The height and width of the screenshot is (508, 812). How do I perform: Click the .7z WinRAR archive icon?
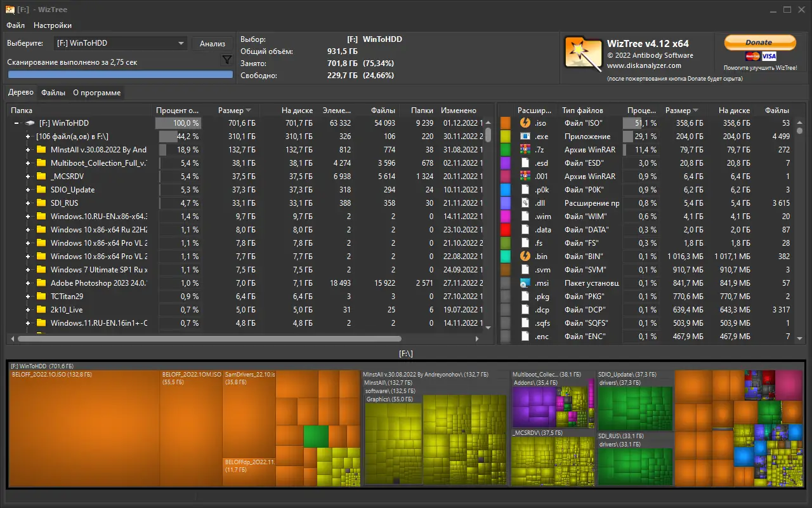coord(525,150)
